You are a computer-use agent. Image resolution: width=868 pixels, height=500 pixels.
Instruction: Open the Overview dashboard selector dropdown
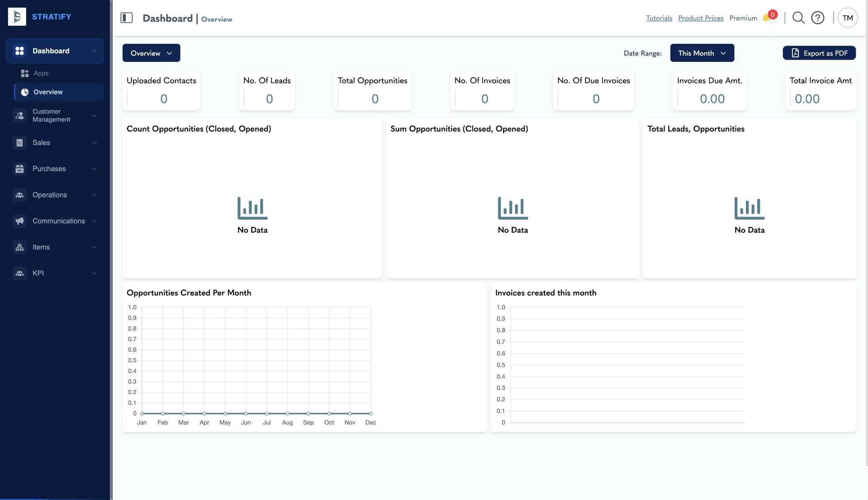(x=151, y=53)
